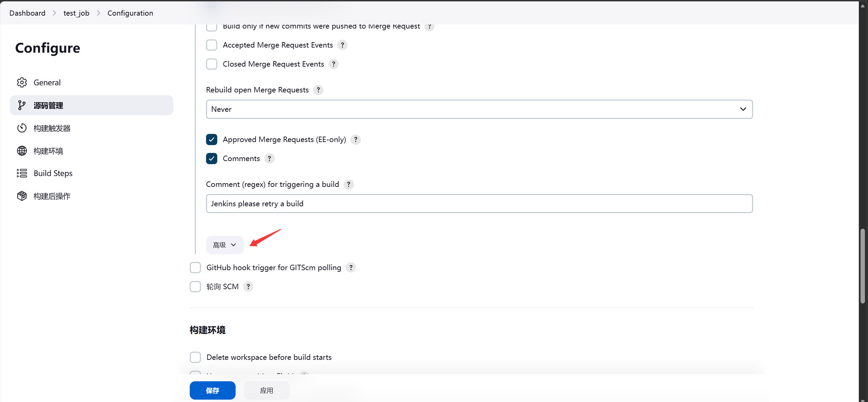
Task: Click the 源码管理 branch icon
Action: [22, 105]
